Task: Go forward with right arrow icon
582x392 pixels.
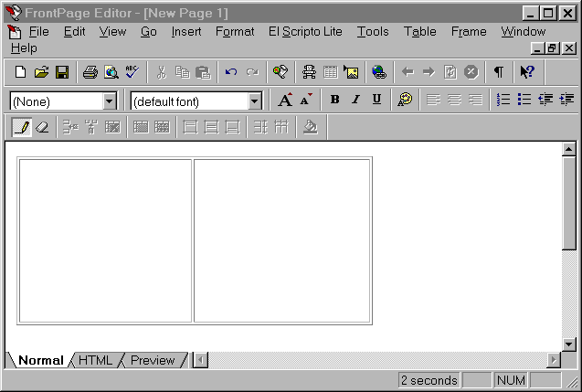Action: [429, 71]
